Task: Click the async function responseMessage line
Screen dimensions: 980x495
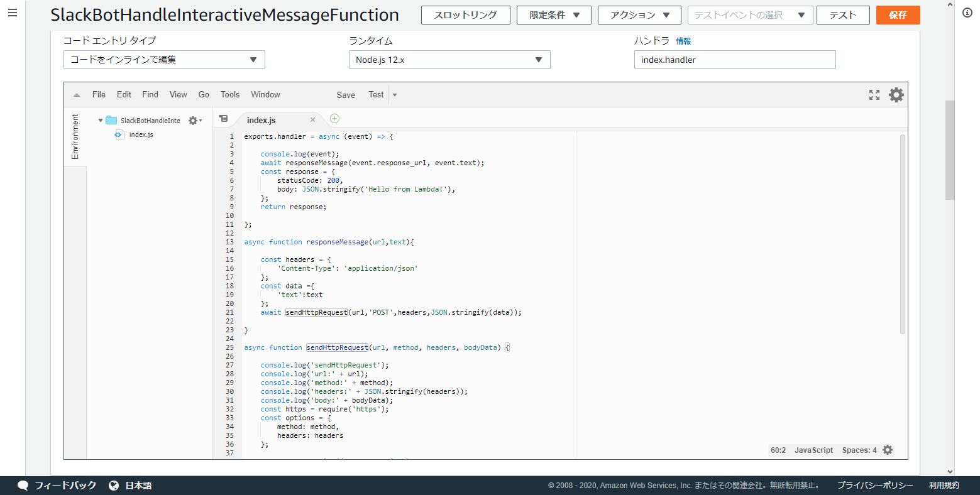Action: tap(329, 242)
